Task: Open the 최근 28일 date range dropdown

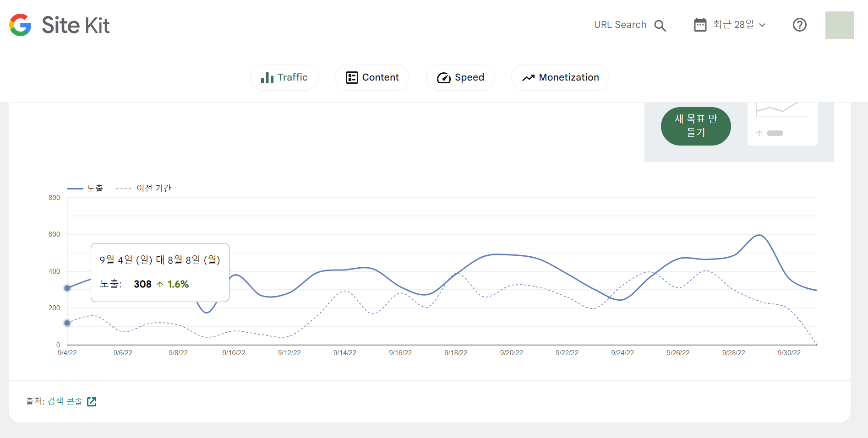Action: click(730, 25)
